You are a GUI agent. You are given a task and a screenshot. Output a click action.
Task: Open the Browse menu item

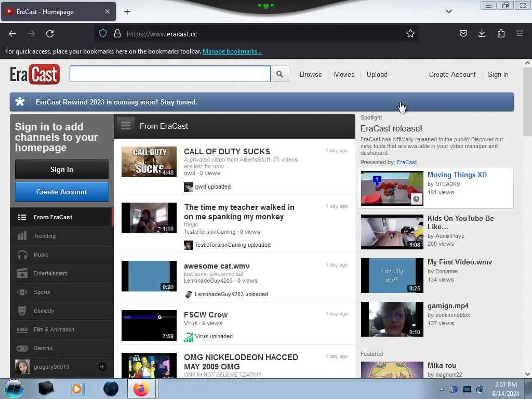click(311, 75)
